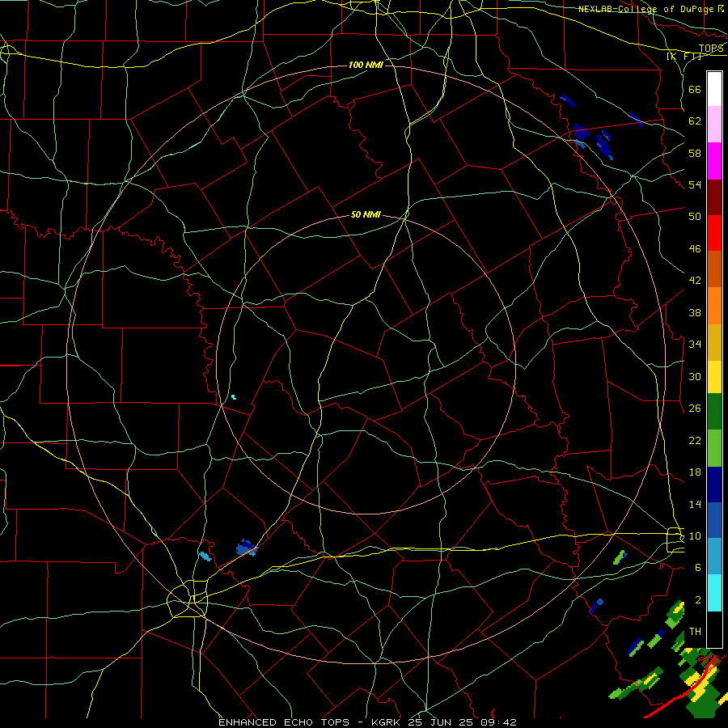
Task: Click the "50 NMI" range ring label
Action: (x=366, y=214)
